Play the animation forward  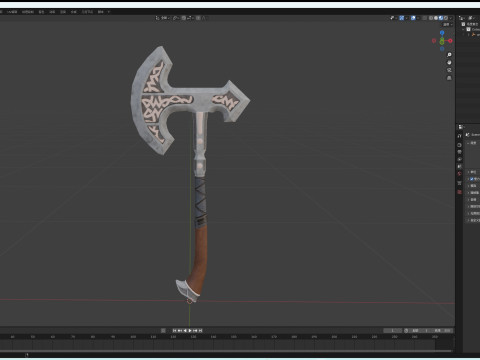tap(190, 330)
